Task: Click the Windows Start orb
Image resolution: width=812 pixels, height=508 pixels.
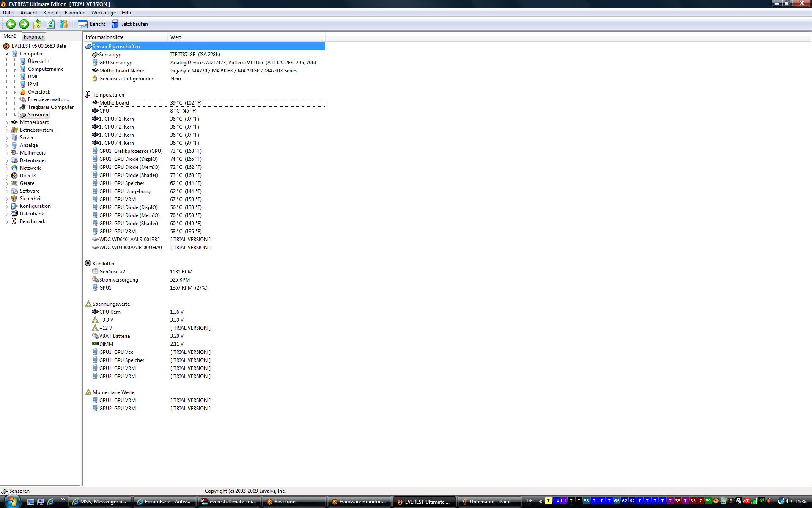Action: (x=12, y=501)
